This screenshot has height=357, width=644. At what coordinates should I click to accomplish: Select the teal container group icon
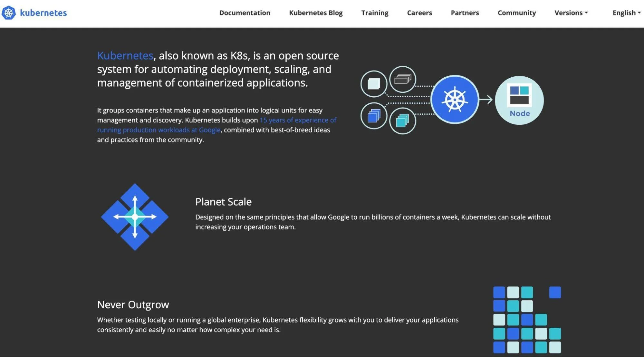point(402,121)
